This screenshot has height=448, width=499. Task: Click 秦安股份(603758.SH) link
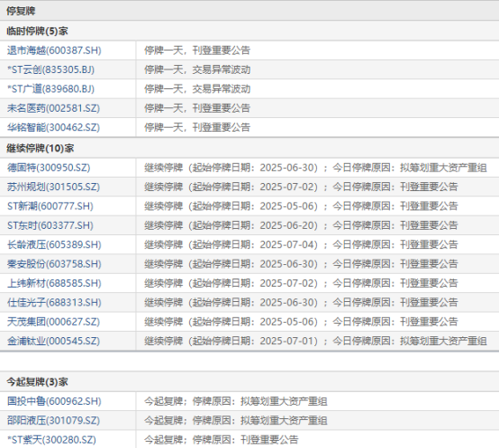pyautogui.click(x=54, y=264)
